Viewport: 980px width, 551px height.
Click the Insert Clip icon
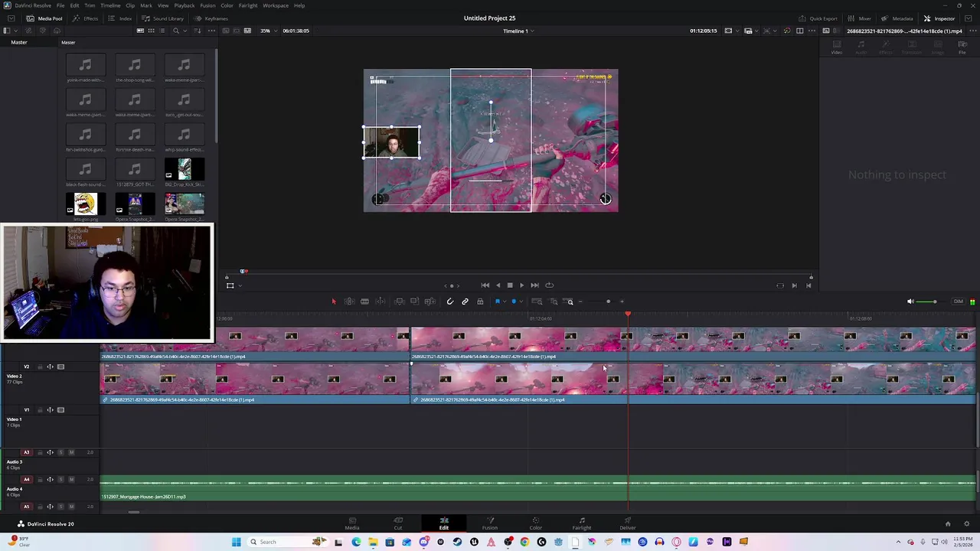(x=400, y=302)
